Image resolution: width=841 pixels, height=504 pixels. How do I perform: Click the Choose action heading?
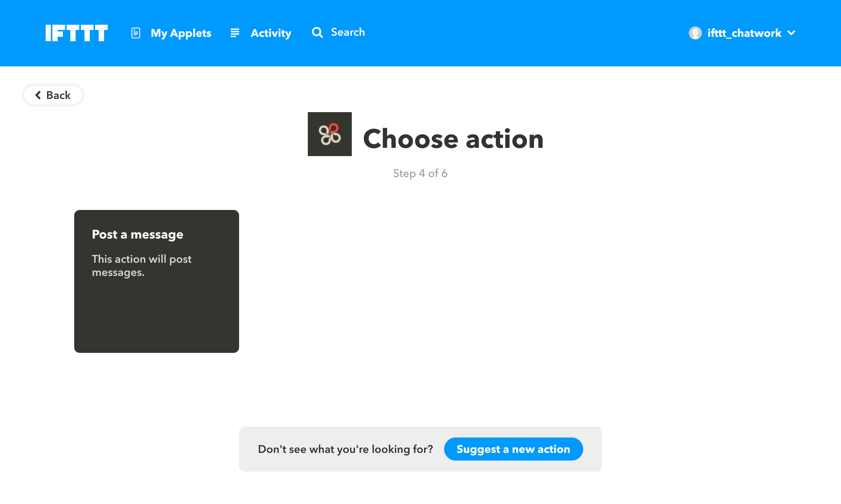pos(453,139)
